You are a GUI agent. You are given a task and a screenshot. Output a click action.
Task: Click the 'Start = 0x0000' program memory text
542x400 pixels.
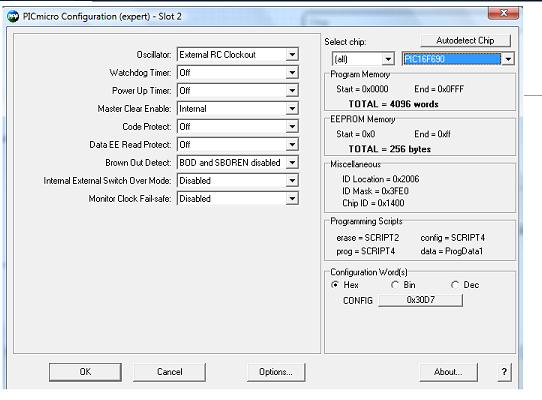click(x=362, y=89)
